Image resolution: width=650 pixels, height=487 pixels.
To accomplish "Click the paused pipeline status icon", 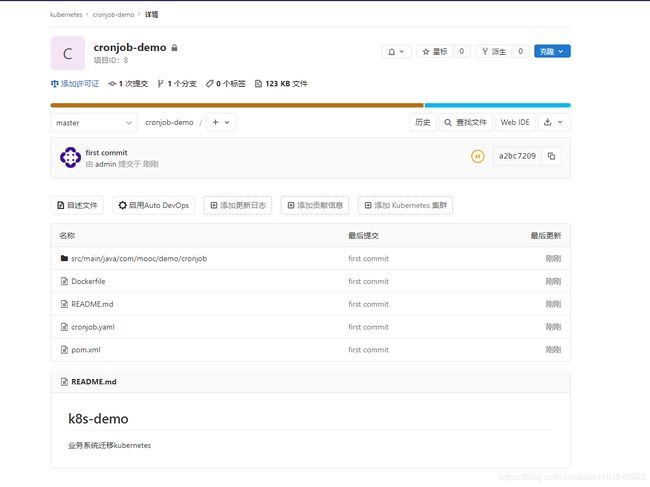I will (x=478, y=156).
